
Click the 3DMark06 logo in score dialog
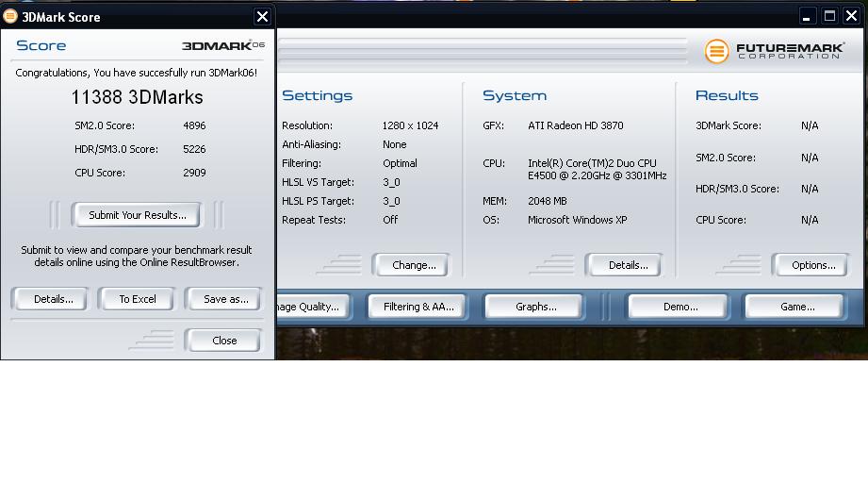pos(223,45)
